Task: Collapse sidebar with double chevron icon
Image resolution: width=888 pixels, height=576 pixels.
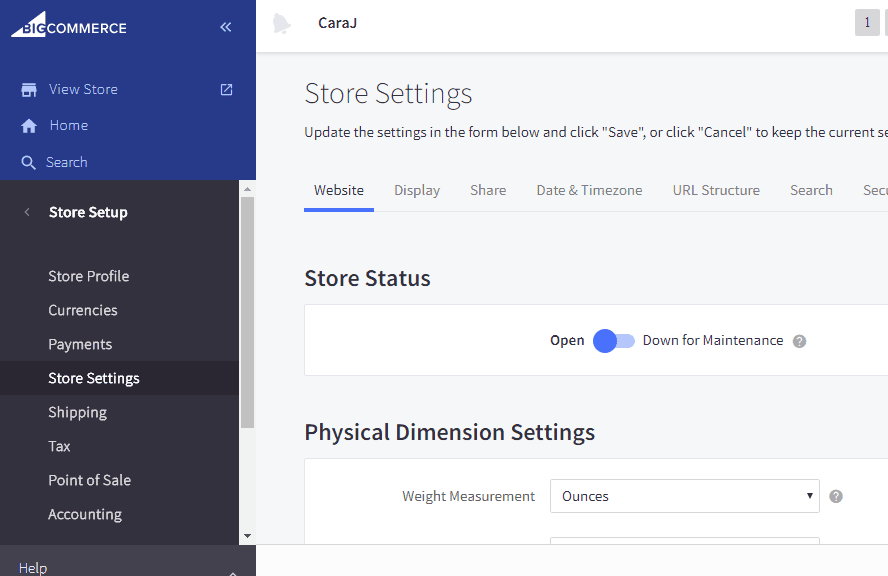Action: point(225,27)
